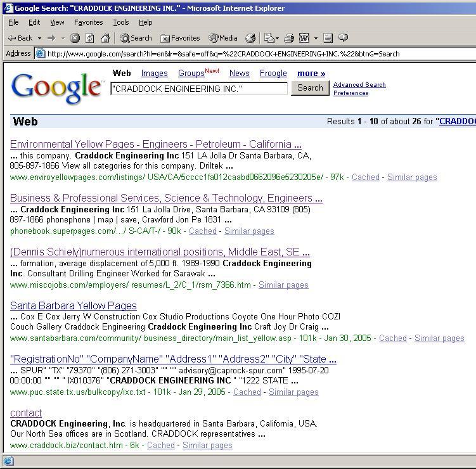Open Cached link for craddock.biz result

(x=161, y=445)
